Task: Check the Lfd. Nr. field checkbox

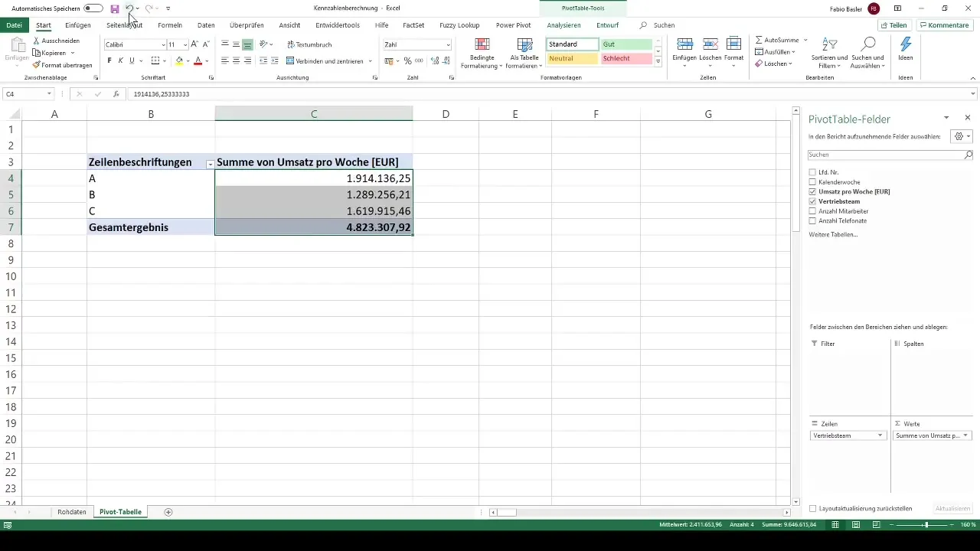Action: pos(812,172)
